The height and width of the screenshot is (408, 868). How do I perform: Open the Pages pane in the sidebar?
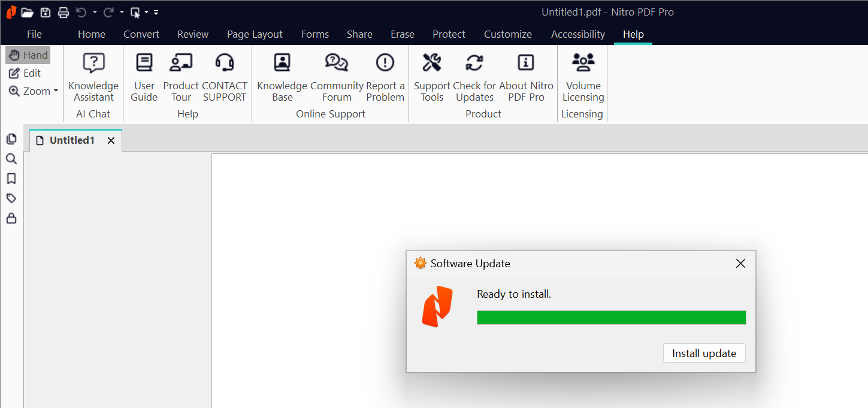(11, 139)
